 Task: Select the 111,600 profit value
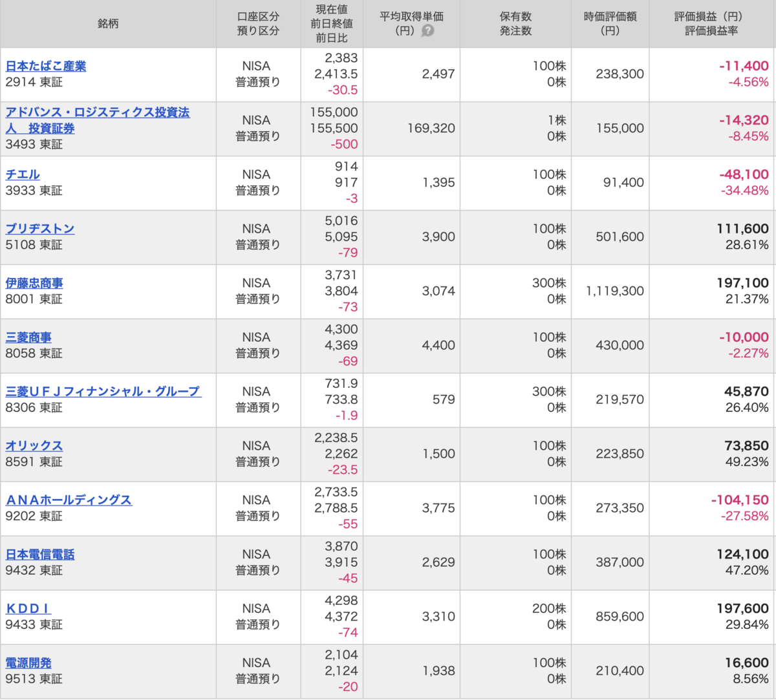pyautogui.click(x=743, y=229)
